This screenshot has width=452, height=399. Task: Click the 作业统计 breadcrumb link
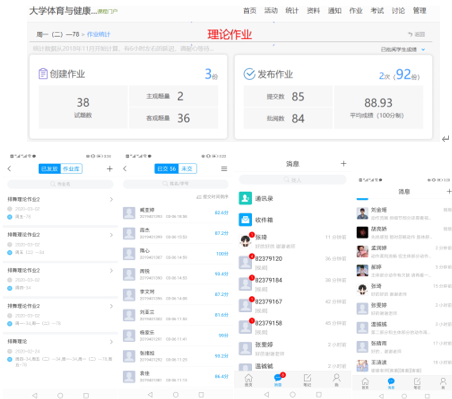tap(99, 34)
